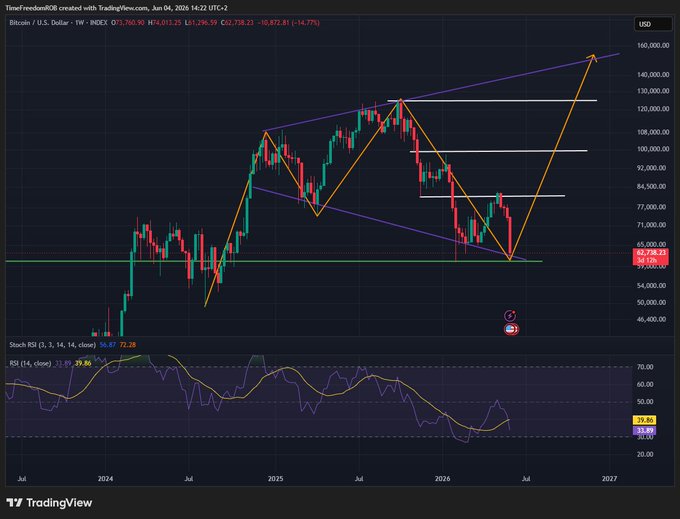
Task: Click the purple RSI value tag 33.89
Action: 644,431
